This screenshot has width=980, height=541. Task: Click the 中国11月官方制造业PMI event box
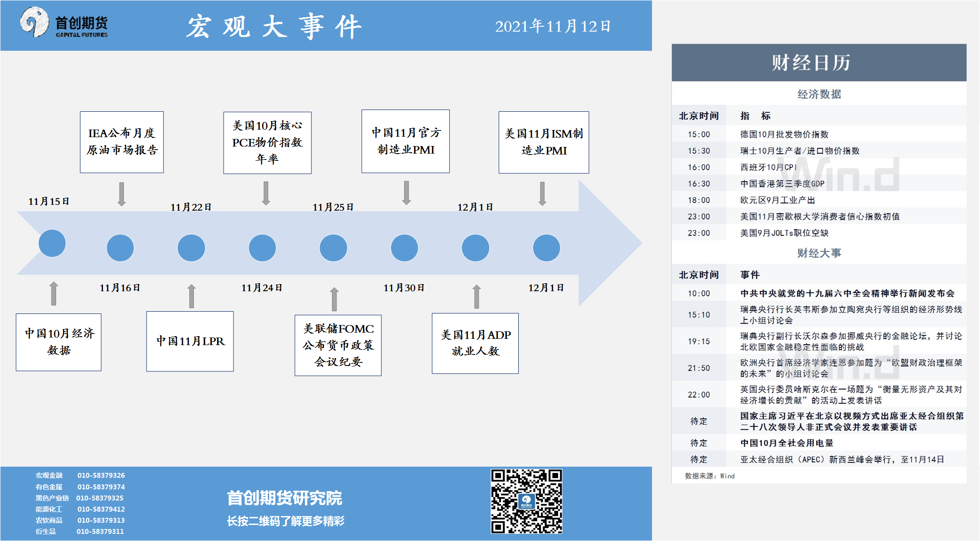pyautogui.click(x=406, y=141)
